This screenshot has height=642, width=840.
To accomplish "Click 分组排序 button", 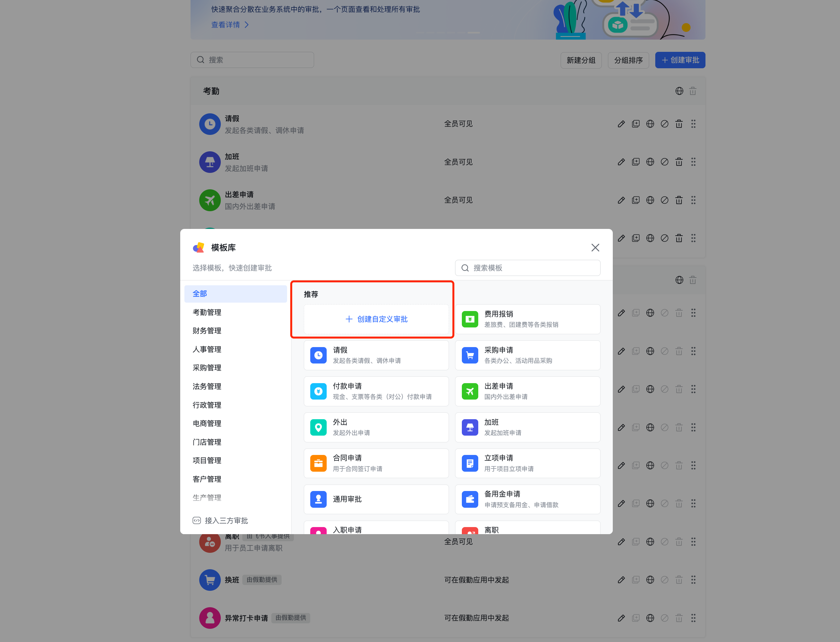I will [628, 61].
